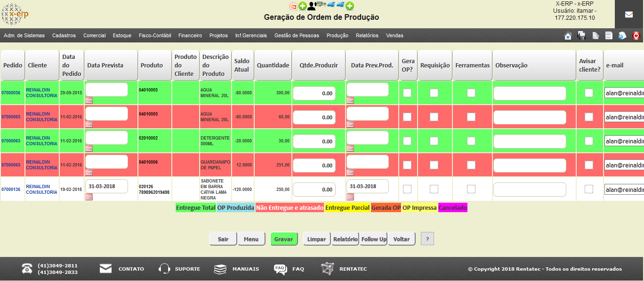Open the Inf.Gerenciais menu
The image size is (644, 281).
pos(251,35)
